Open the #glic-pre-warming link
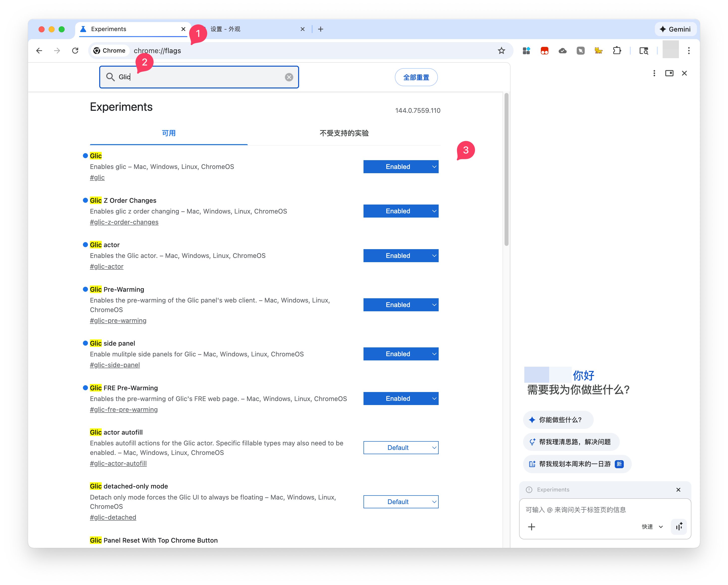 click(x=118, y=321)
